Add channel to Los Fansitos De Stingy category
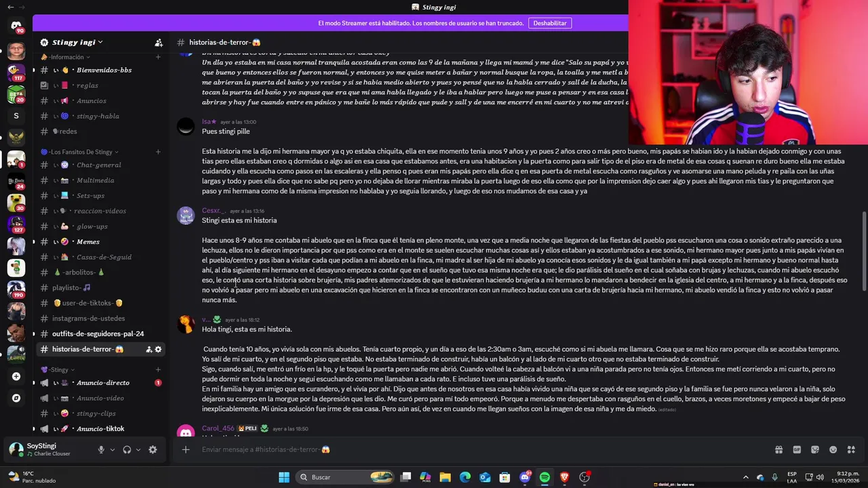 click(x=158, y=152)
